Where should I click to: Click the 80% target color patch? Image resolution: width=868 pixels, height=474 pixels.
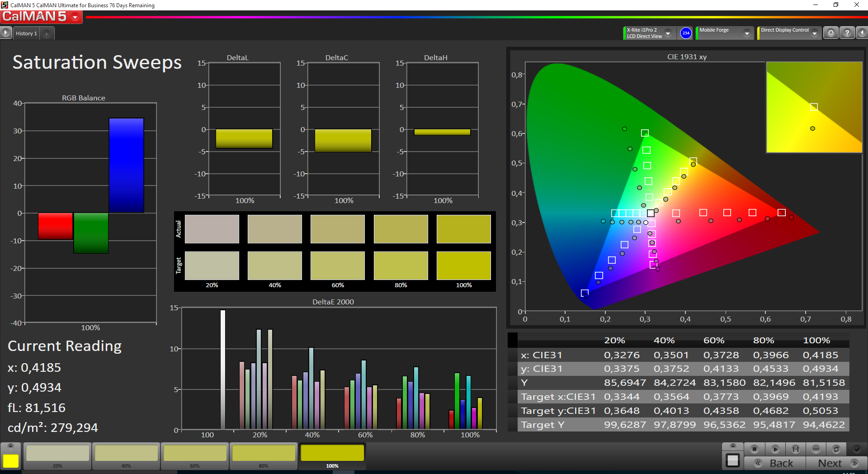401,265
